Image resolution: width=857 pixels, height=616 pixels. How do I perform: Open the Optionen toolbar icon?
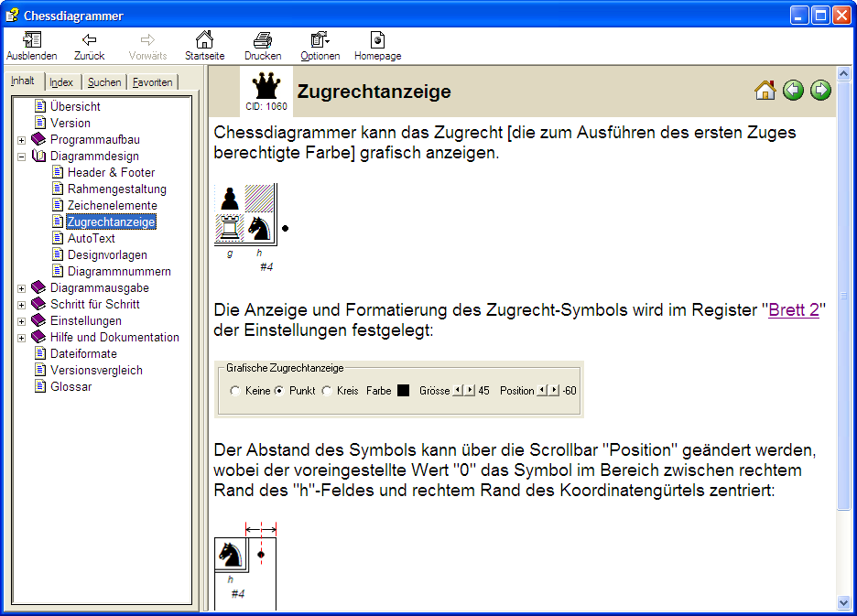point(320,40)
